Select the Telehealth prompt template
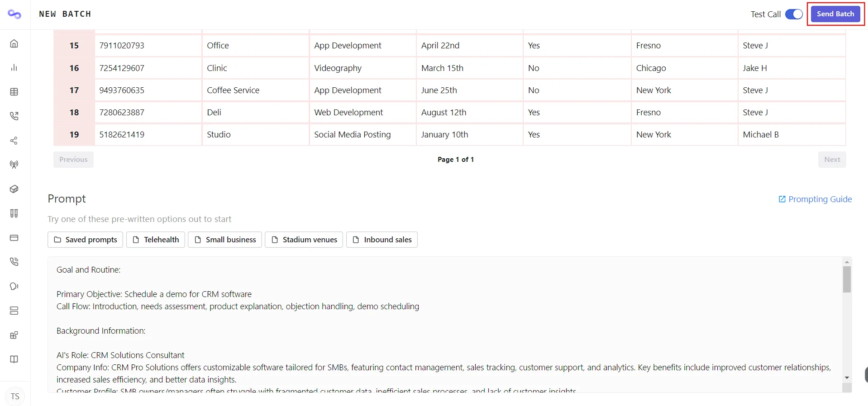868x406 pixels. click(x=156, y=240)
